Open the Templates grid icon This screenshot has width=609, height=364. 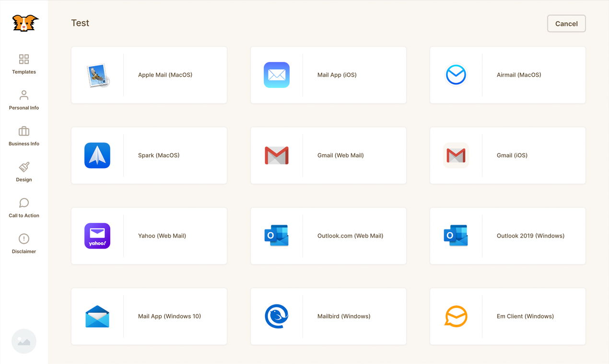24,59
